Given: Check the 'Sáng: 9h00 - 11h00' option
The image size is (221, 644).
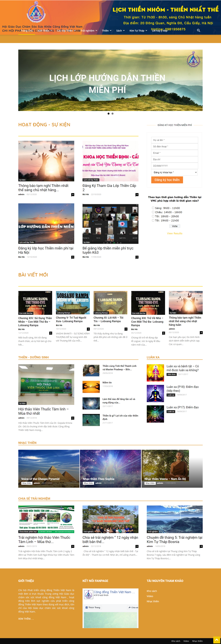Looking at the screenshot, I should 153,208.
